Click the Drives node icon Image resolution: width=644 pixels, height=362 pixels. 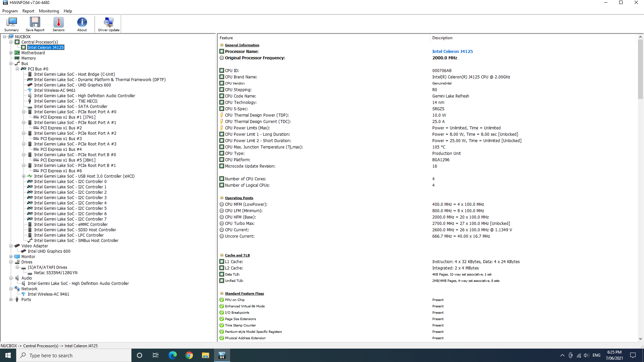17,262
